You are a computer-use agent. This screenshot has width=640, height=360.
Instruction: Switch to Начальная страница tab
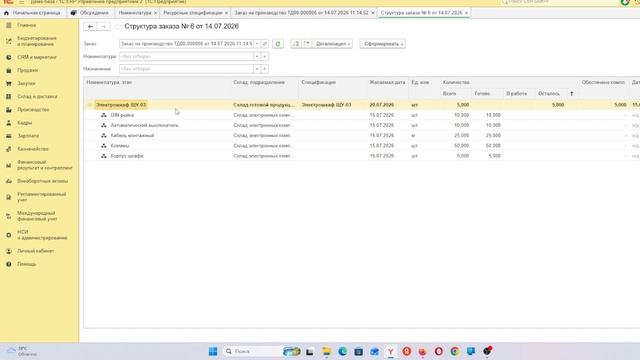coord(32,13)
